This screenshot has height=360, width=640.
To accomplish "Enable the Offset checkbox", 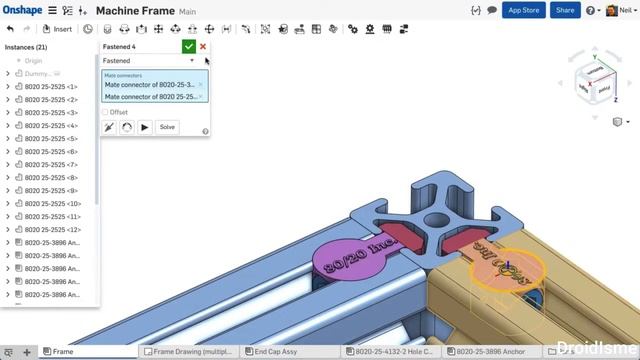I will click(105, 112).
